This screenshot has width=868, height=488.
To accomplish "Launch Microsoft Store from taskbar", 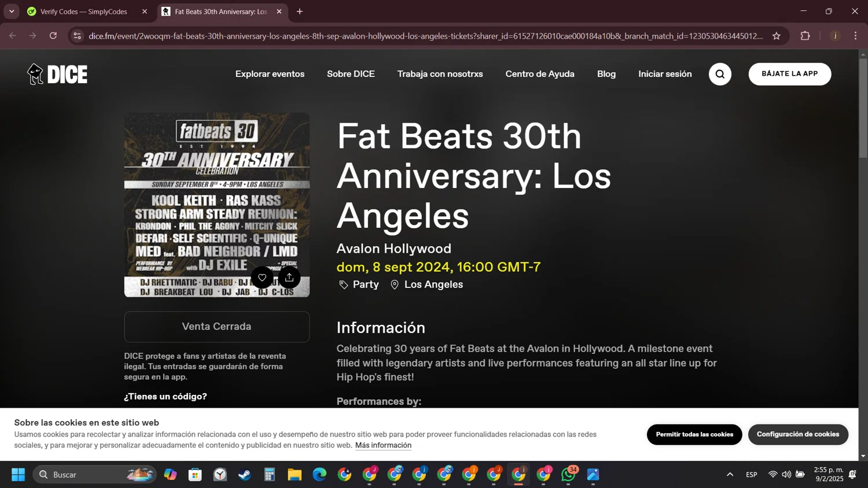I will click(195, 475).
